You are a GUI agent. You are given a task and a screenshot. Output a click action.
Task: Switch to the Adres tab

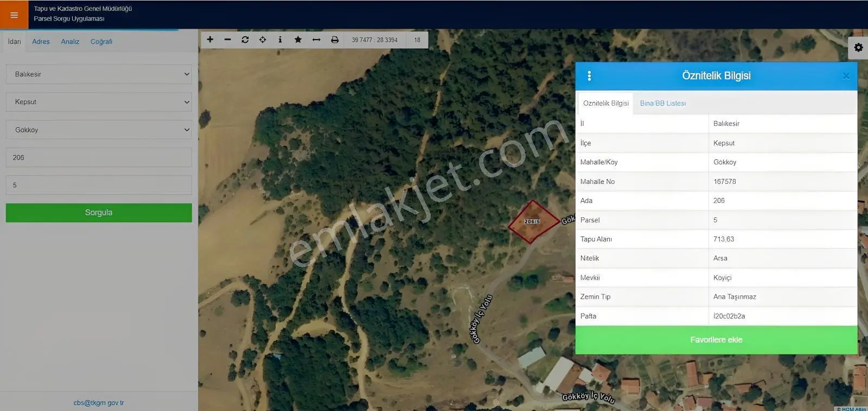tap(41, 42)
